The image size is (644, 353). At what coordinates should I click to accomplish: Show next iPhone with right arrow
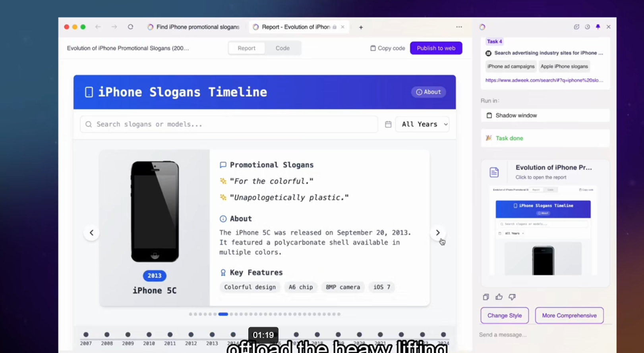click(437, 233)
